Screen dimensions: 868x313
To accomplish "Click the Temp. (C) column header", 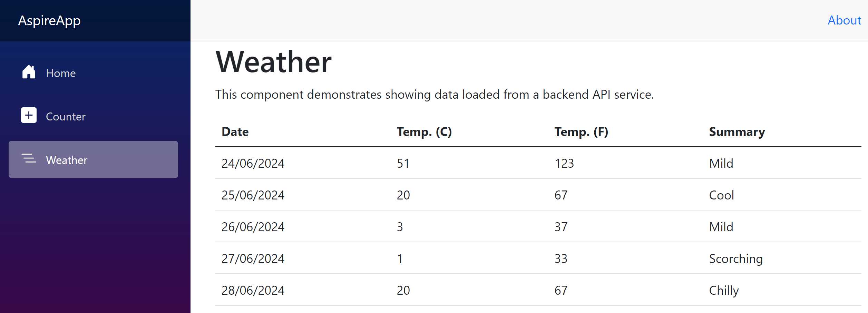I will coord(424,131).
